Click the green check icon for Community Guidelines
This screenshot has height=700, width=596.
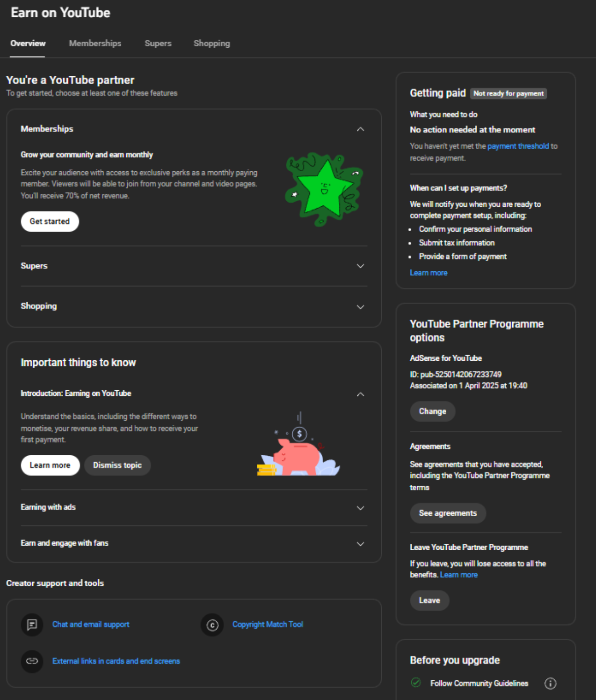click(x=416, y=683)
